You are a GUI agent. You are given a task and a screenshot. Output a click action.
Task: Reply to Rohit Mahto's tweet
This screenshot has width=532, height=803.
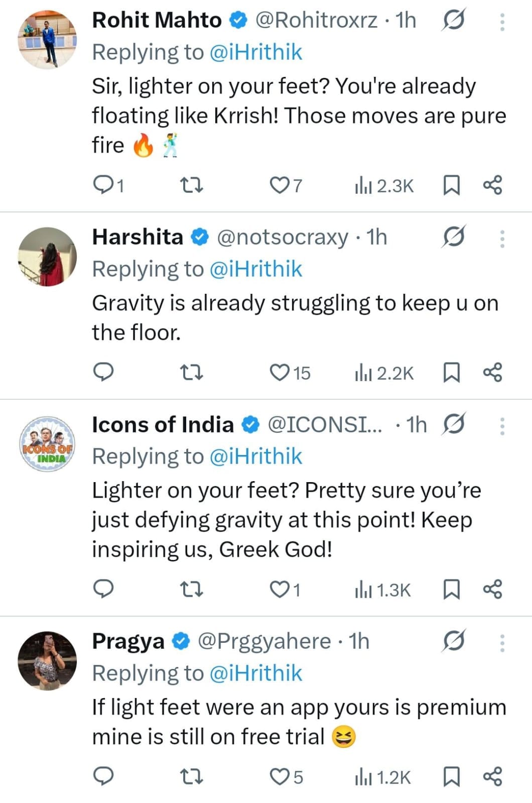click(103, 185)
